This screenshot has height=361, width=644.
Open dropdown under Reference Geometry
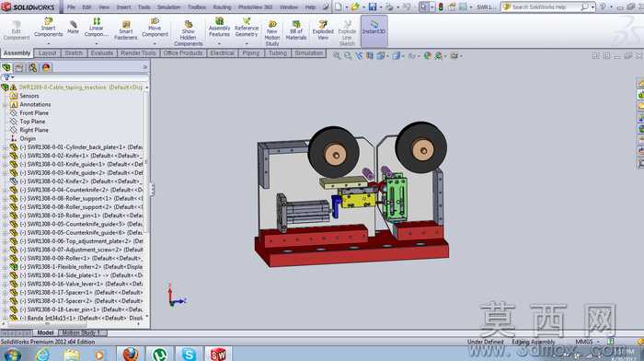[247, 43]
